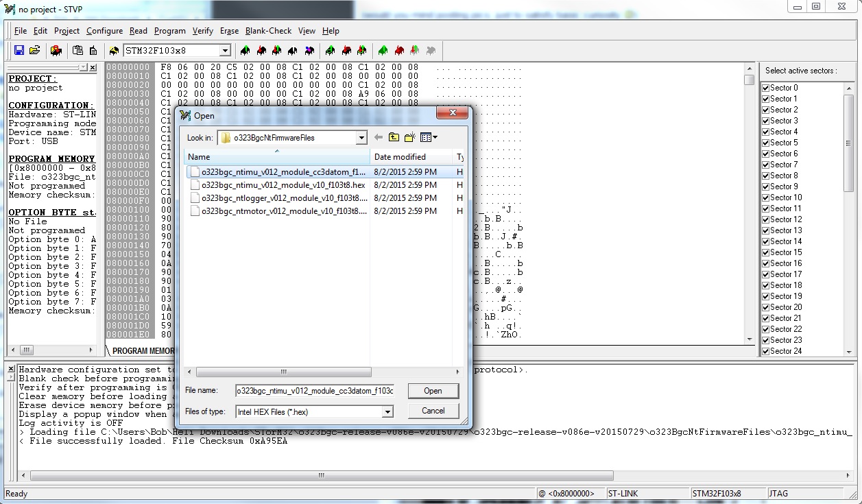
Task: Toggle the Sector 5 checkbox
Action: tap(766, 143)
